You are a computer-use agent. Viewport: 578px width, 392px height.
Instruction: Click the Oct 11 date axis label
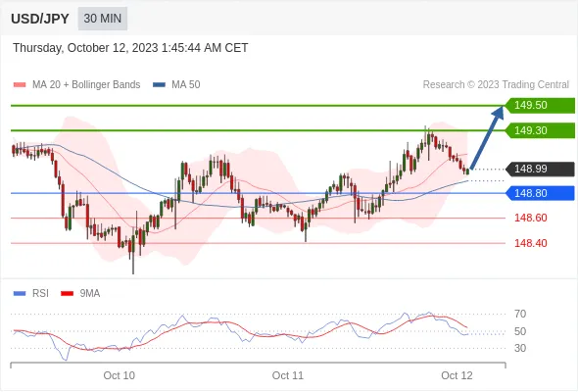click(x=288, y=375)
